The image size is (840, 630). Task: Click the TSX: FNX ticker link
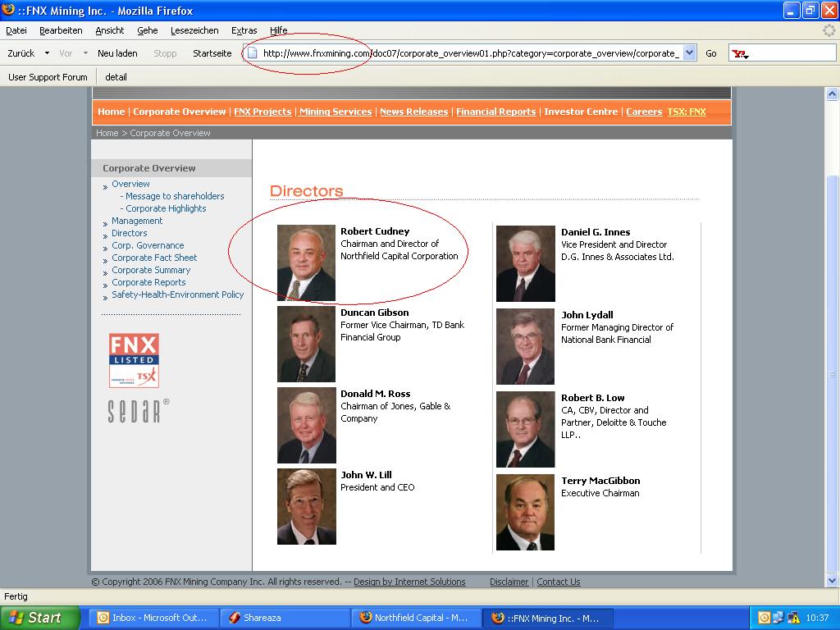(x=687, y=112)
